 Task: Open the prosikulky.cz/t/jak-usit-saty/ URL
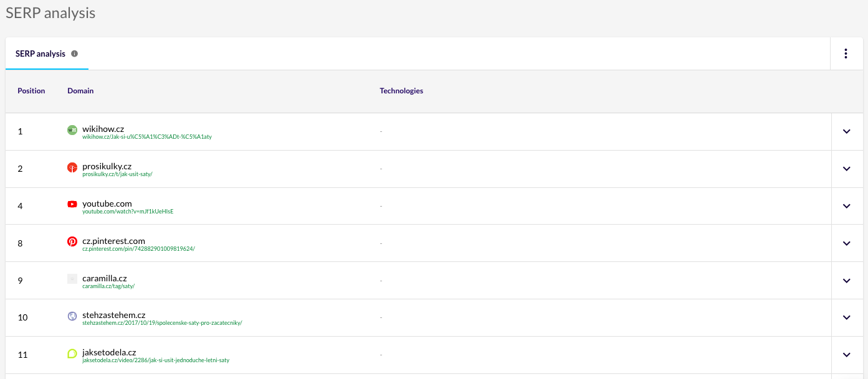pos(117,174)
